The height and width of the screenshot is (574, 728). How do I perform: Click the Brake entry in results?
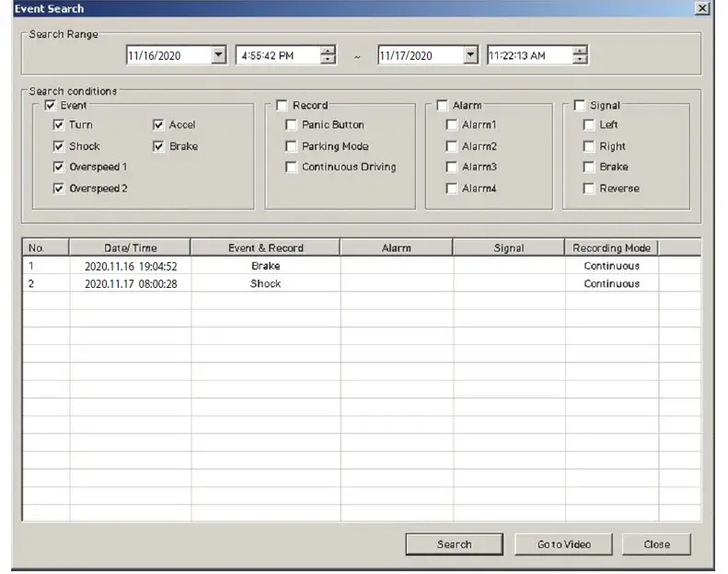(x=266, y=266)
